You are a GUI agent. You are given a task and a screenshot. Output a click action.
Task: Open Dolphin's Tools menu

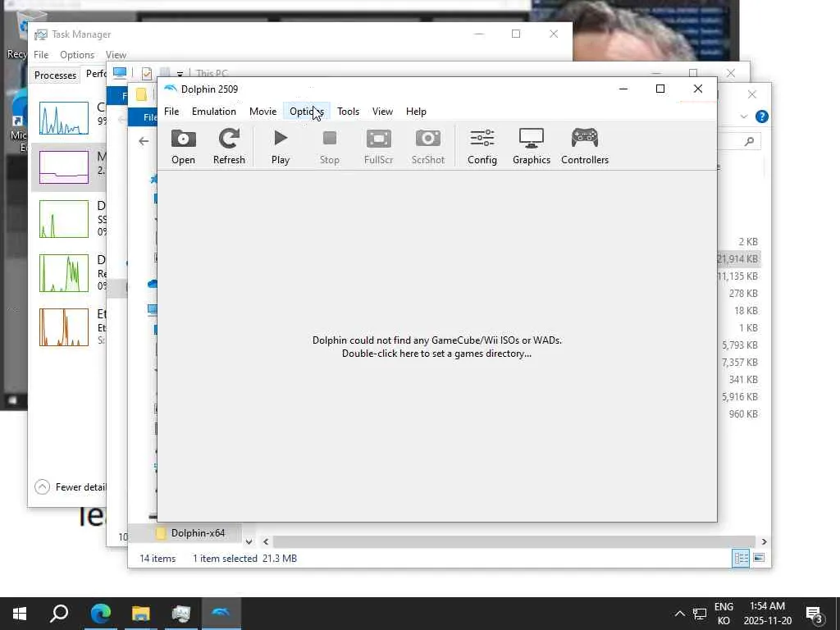348,112
